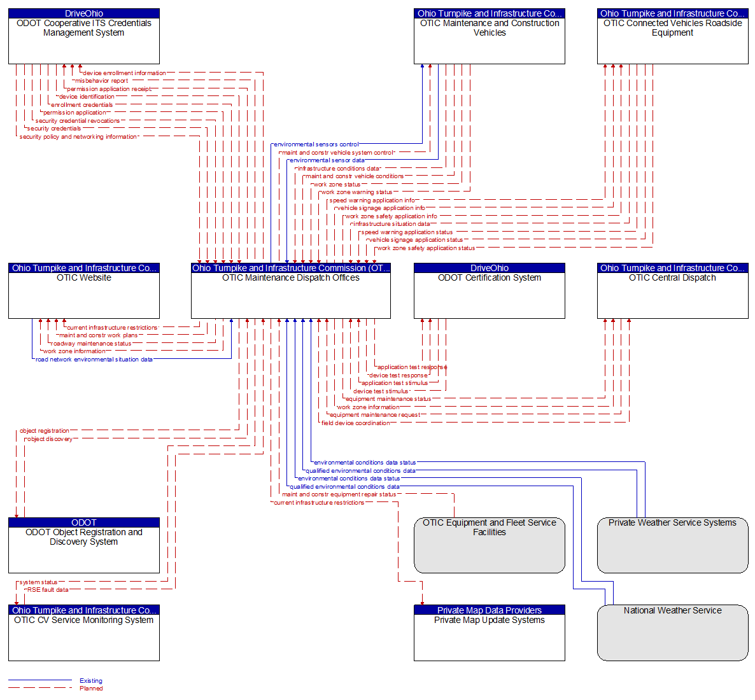Click the 'speed warning application status' label
This screenshot has width=755, height=700.
(x=407, y=232)
